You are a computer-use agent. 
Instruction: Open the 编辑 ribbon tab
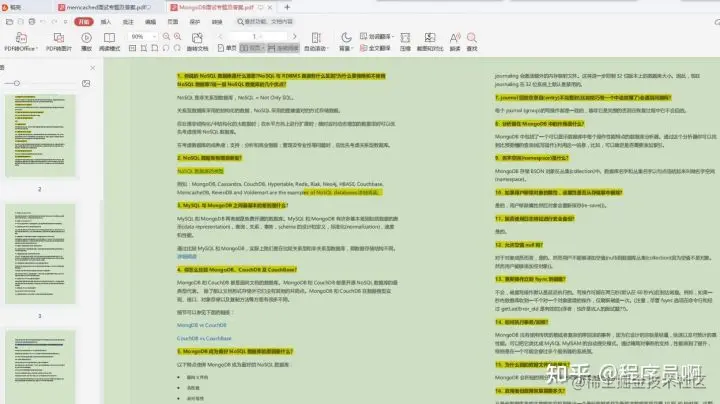coord(151,22)
